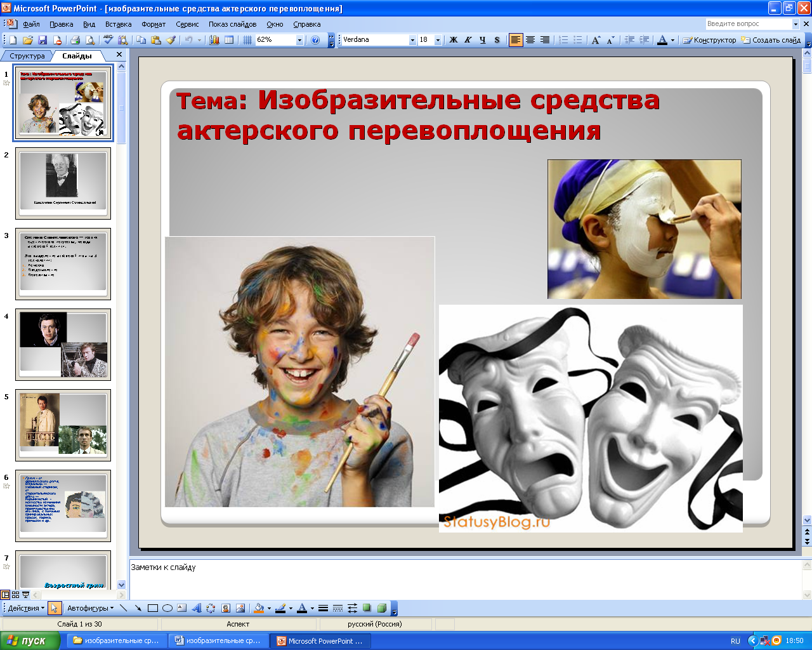Select slide 4 thumbnail in the panel
The height and width of the screenshot is (650, 812).
tap(63, 344)
